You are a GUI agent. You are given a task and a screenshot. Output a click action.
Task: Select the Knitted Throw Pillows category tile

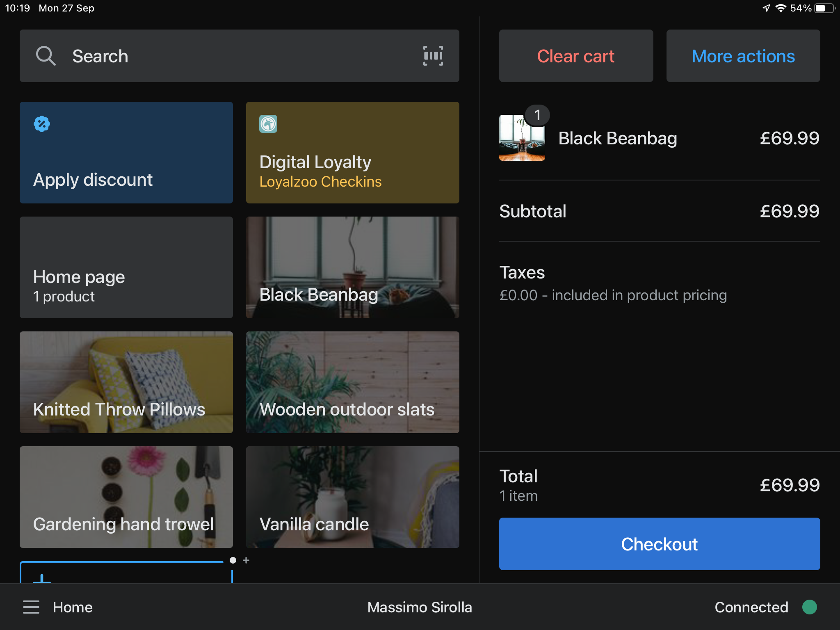point(126,382)
